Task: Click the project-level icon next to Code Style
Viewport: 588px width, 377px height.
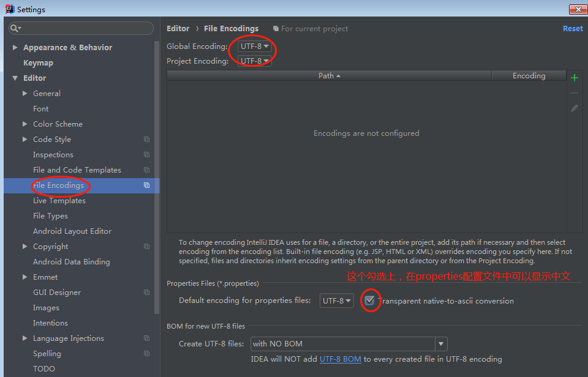Action: pos(146,140)
